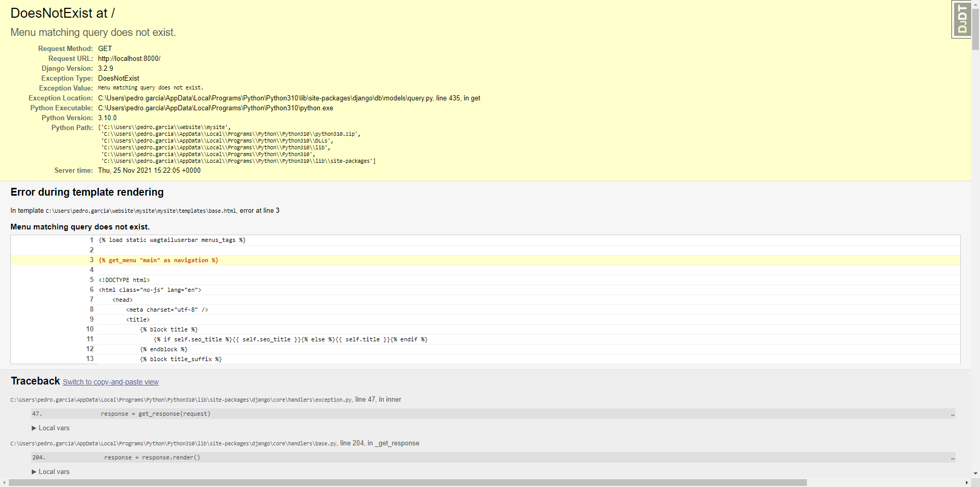
Task: Select line 1 loading wagtailuserbar menus_tags
Action: 172,240
